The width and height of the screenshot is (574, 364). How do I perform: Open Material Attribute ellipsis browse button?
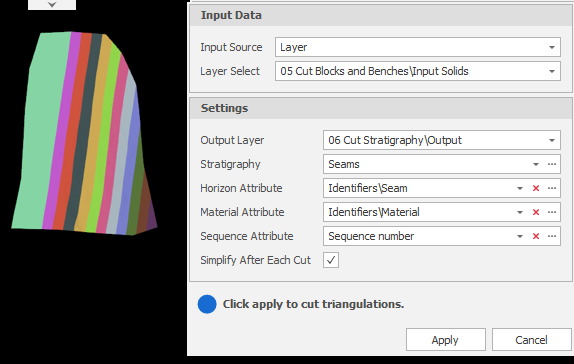pyautogui.click(x=552, y=212)
